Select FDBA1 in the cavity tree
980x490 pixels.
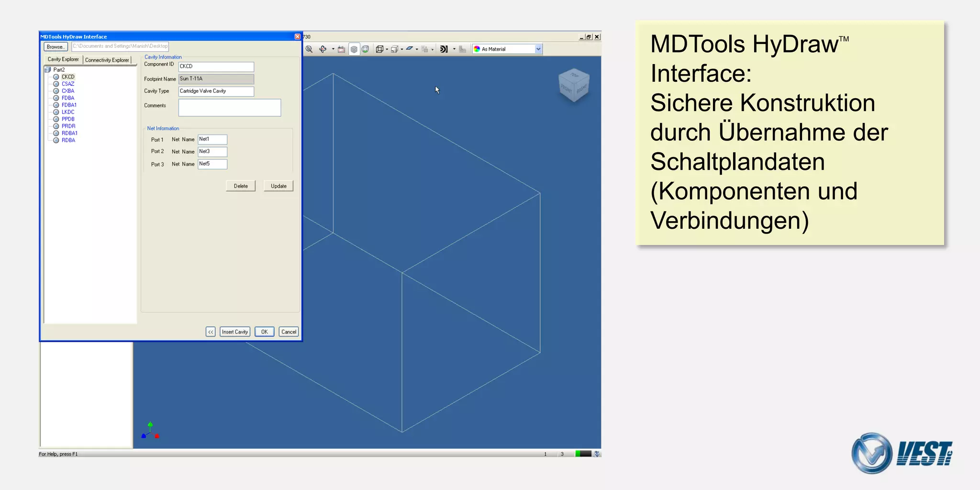[x=69, y=105]
